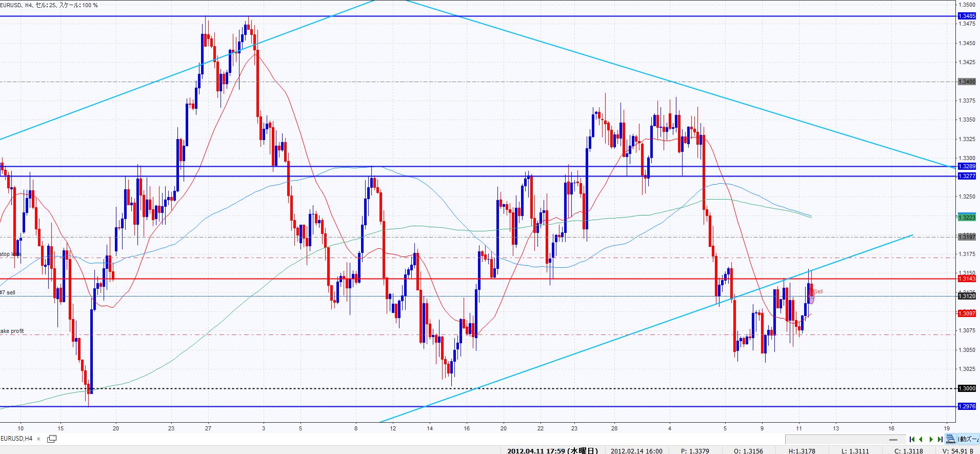Click the 1.2976 support level price label
This screenshot has height=454, width=980.
(966, 406)
